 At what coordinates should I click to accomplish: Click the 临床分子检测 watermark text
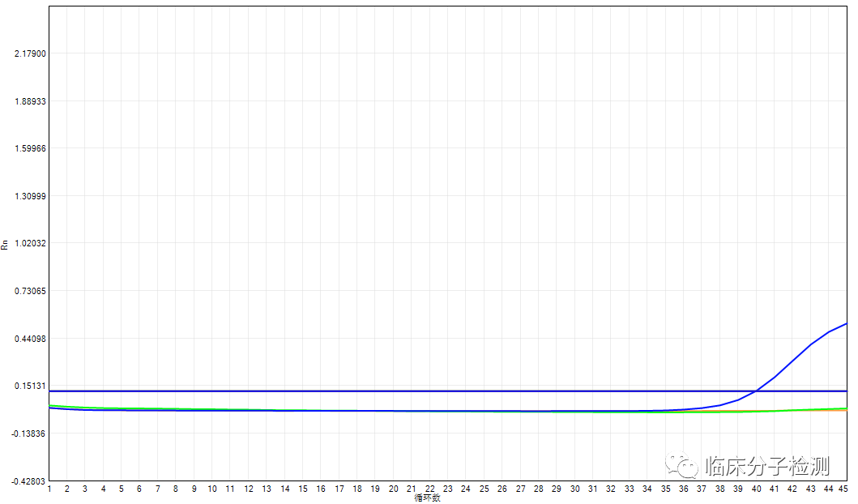(x=767, y=466)
